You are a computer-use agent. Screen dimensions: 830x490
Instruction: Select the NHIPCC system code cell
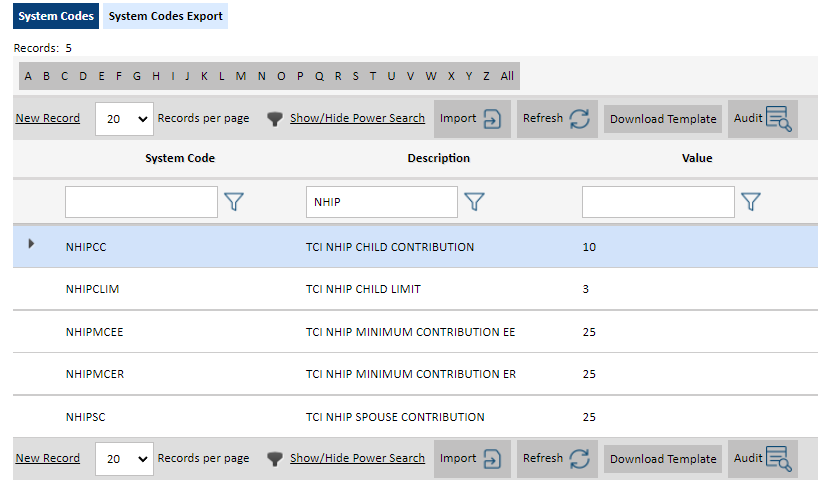coord(86,247)
